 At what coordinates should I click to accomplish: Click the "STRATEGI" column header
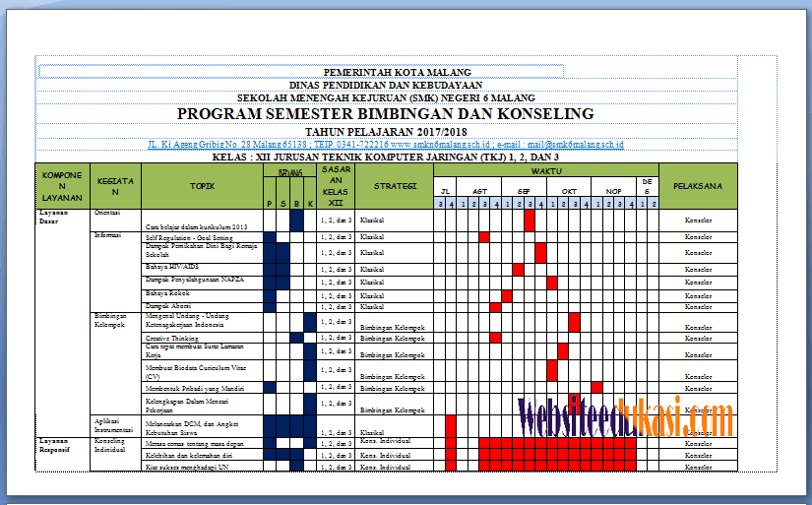point(395,186)
